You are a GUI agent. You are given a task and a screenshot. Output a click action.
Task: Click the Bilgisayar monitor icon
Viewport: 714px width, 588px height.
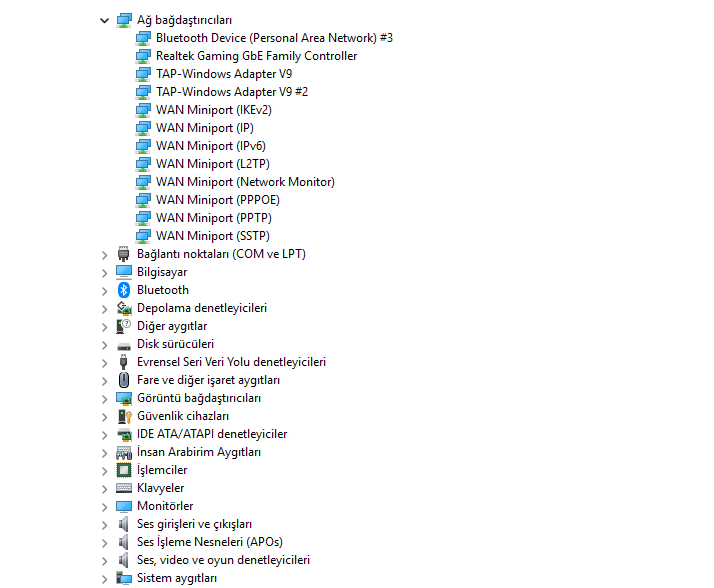[x=124, y=272]
